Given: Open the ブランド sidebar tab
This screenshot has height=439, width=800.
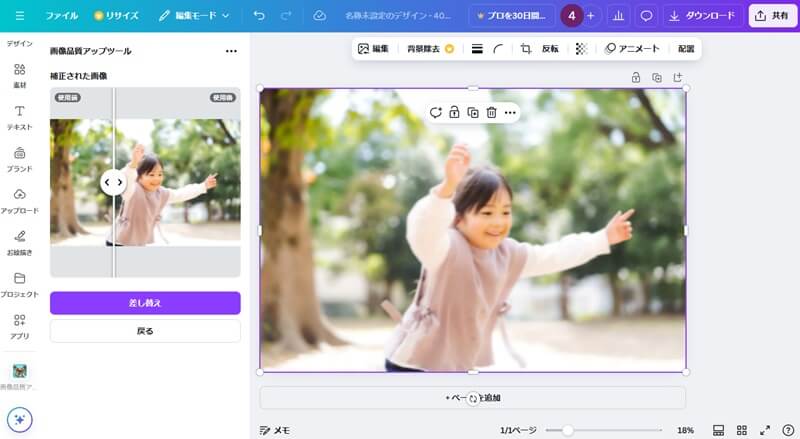Looking at the screenshot, I should coord(19,160).
